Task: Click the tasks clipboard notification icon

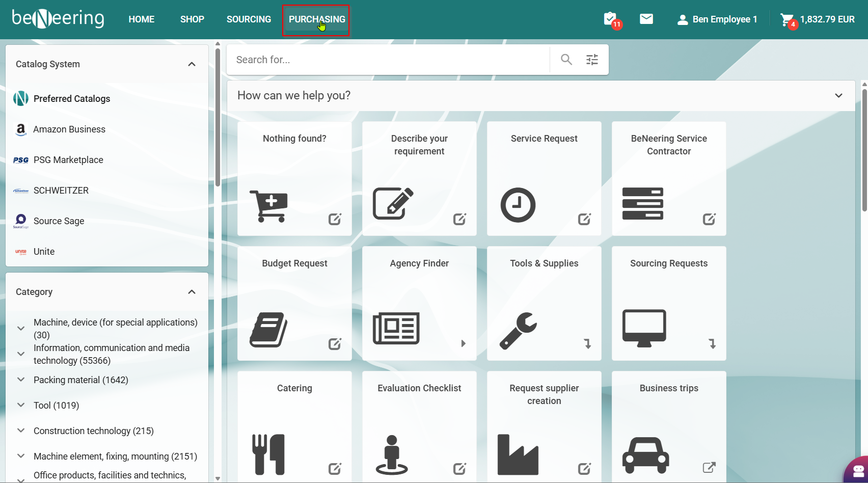Action: [610, 19]
